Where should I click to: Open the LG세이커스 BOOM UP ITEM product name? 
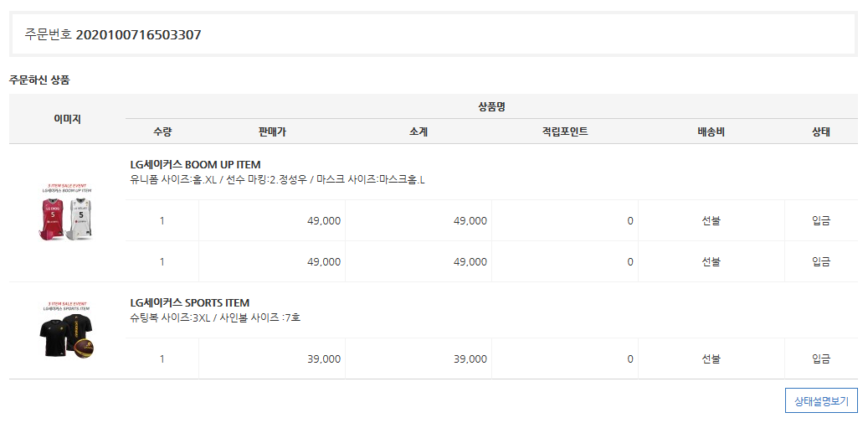point(195,164)
